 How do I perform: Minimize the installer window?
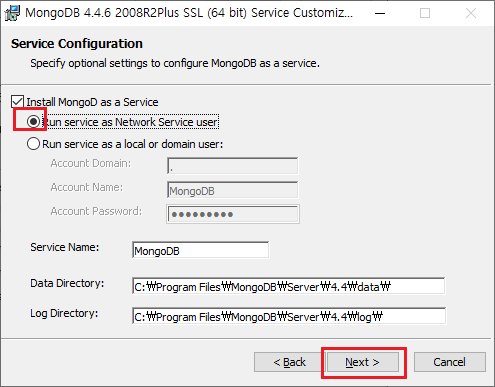380,13
